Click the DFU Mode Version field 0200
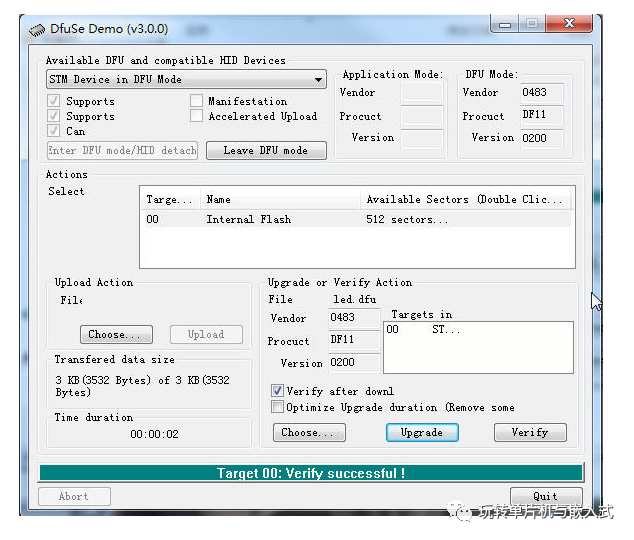The height and width of the screenshot is (540, 634). 541,138
